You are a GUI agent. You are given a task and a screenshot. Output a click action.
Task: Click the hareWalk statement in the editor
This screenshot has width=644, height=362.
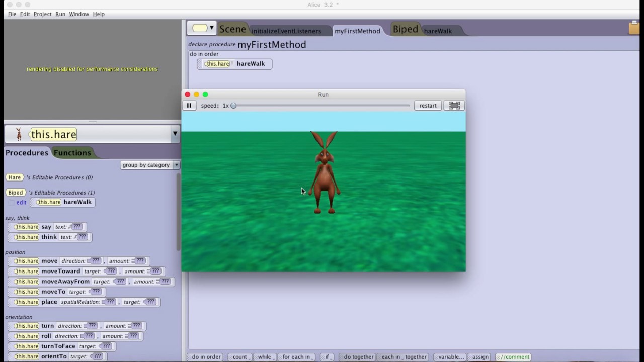[x=234, y=64]
